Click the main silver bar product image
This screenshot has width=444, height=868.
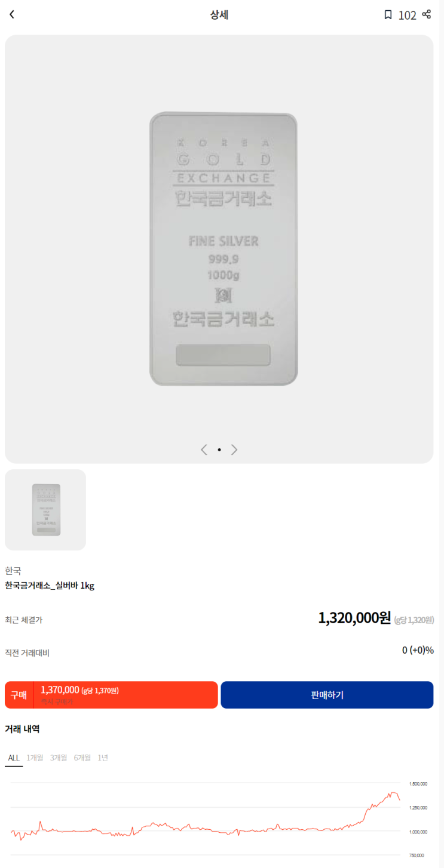coord(223,250)
